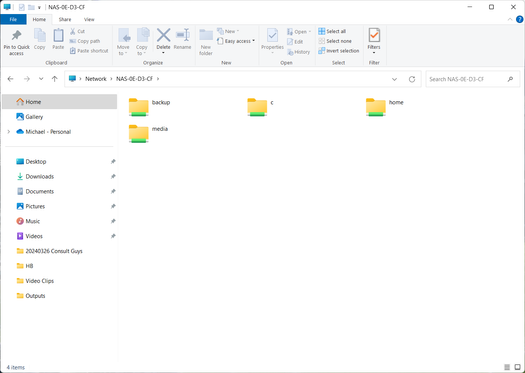This screenshot has width=525, height=373.
Task: Open the Move to dropdown
Action: tap(123, 42)
